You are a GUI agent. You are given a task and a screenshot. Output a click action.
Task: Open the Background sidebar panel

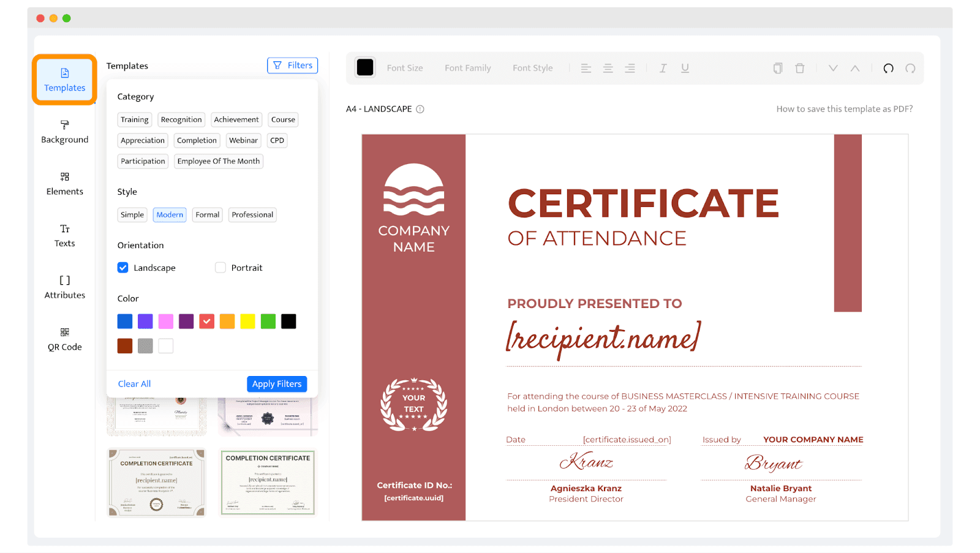[64, 132]
